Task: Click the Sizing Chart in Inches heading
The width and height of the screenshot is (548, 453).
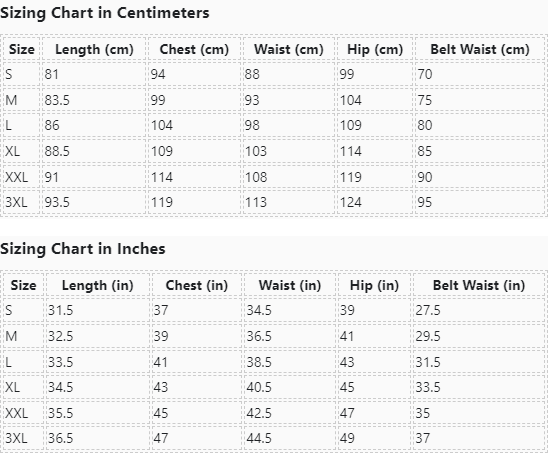Action: coord(82,249)
